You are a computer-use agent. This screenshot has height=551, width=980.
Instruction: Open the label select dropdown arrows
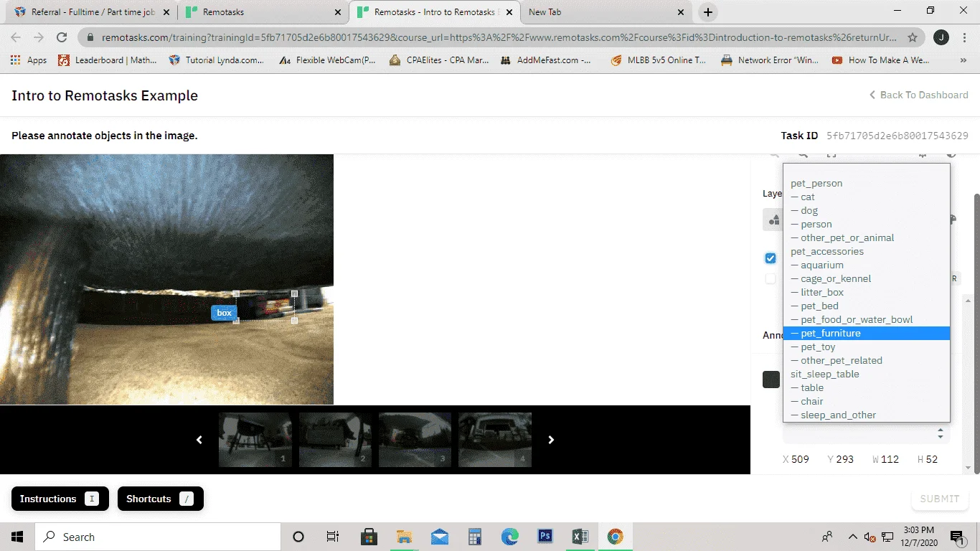pos(941,434)
